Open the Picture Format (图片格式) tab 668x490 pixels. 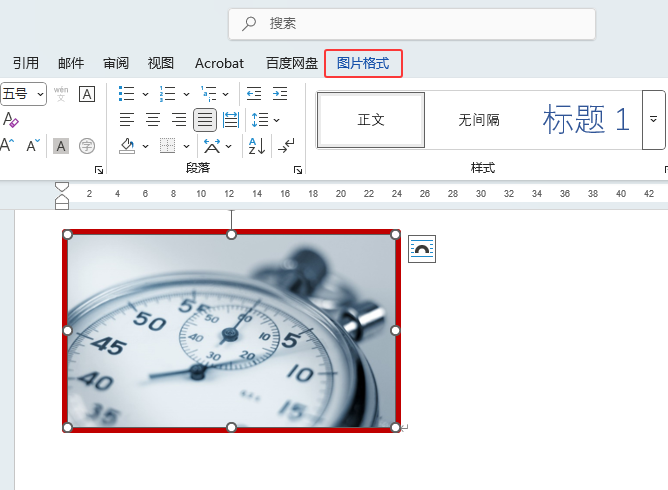pos(363,63)
